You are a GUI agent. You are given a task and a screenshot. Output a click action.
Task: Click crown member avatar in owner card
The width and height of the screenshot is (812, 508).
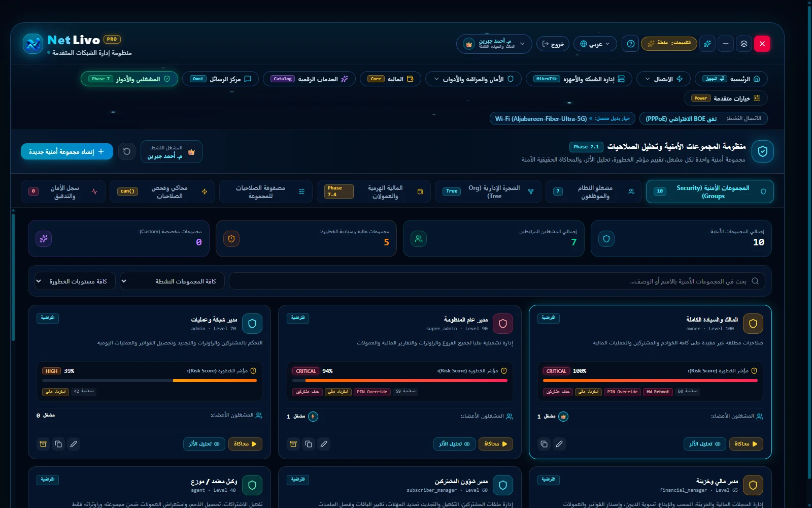click(x=563, y=417)
